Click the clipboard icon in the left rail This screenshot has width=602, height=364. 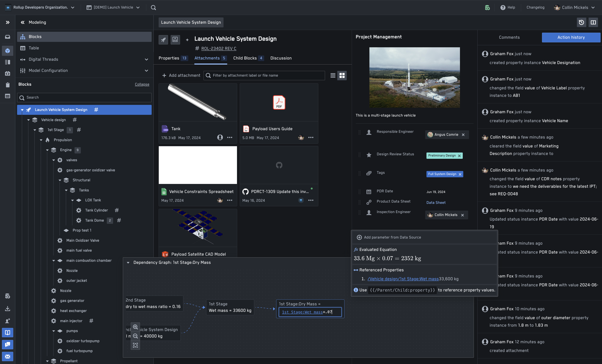click(x=8, y=85)
